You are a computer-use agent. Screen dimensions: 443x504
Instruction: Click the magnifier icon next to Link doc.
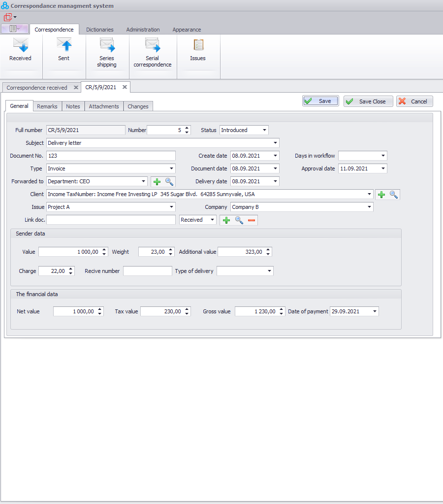click(x=239, y=220)
